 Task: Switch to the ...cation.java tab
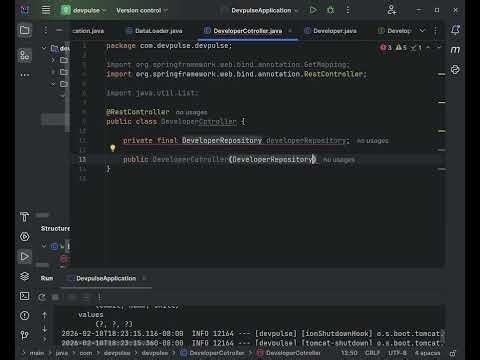pos(88,31)
